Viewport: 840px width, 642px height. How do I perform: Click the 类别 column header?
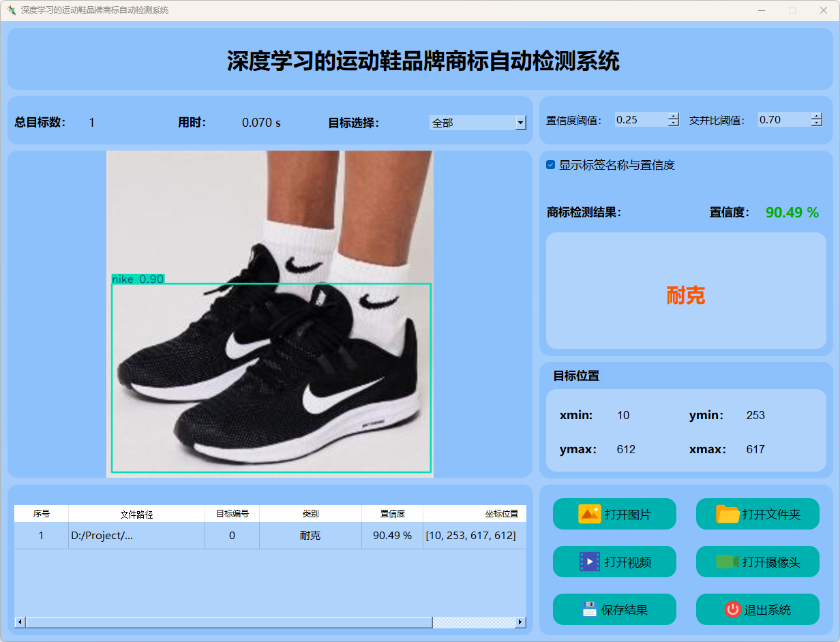point(310,514)
